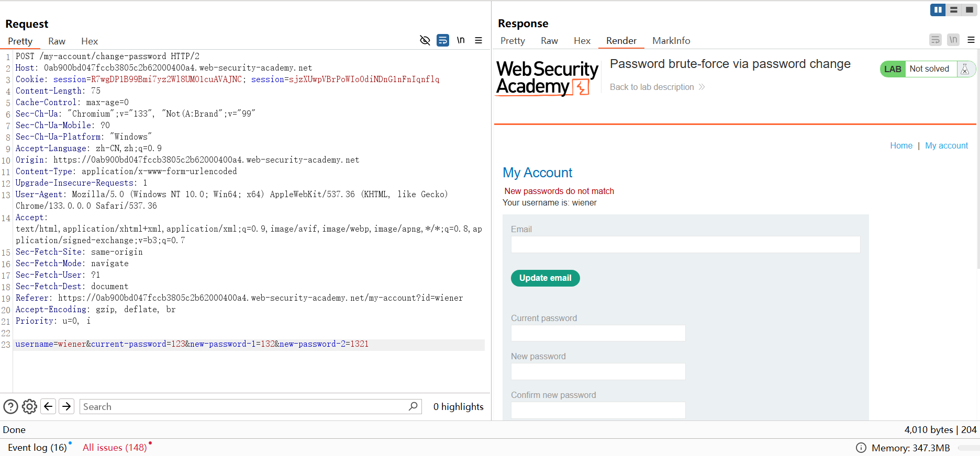Select the side-by-side layout icon
This screenshot has width=980, height=456.
pyautogui.click(x=938, y=9)
